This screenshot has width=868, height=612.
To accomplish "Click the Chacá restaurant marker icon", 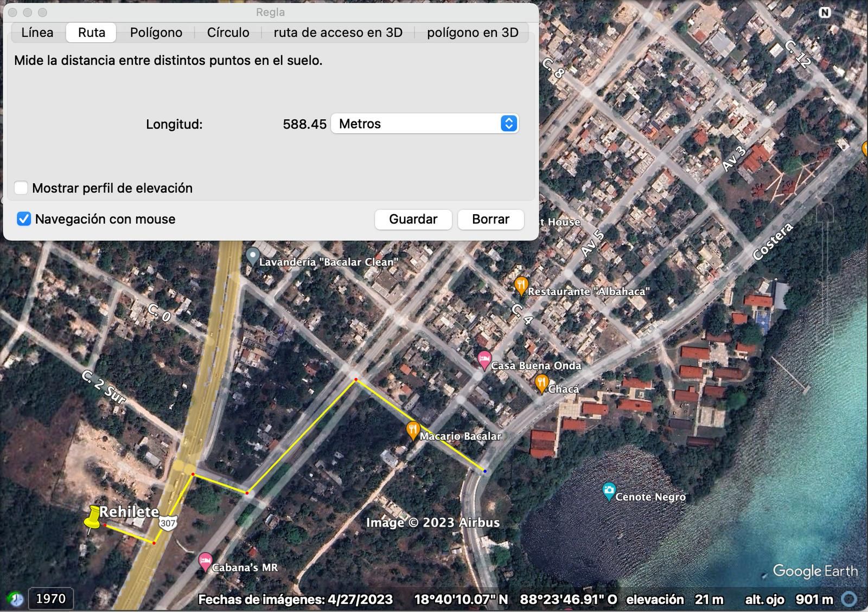I will [x=541, y=384].
